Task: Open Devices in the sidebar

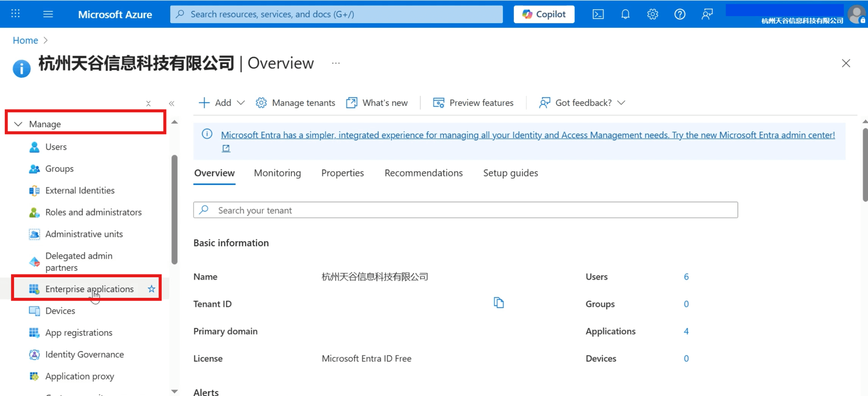Action: coord(60,311)
